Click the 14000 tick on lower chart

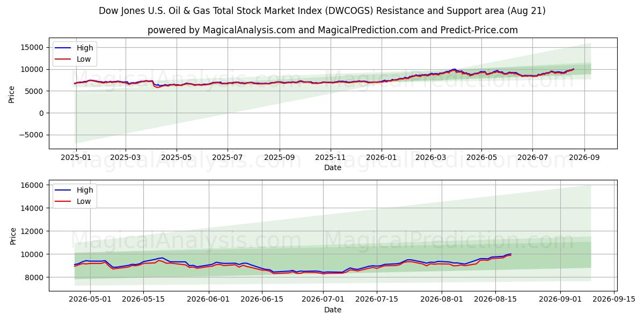click(x=33, y=208)
